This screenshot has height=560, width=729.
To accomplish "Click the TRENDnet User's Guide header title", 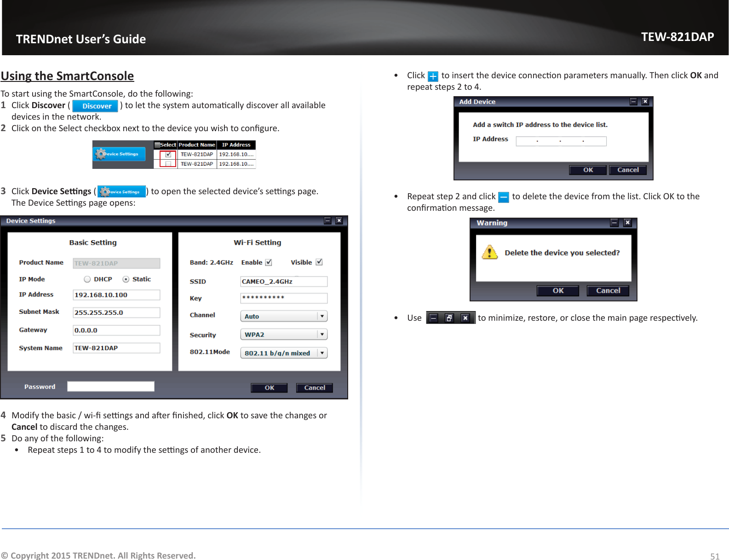I will click(81, 39).
